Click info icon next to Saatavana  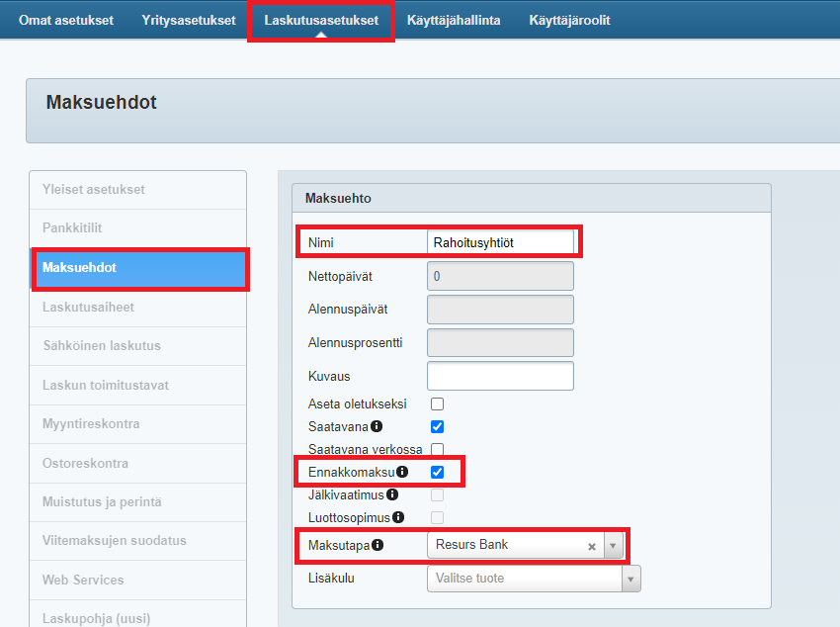click(377, 427)
